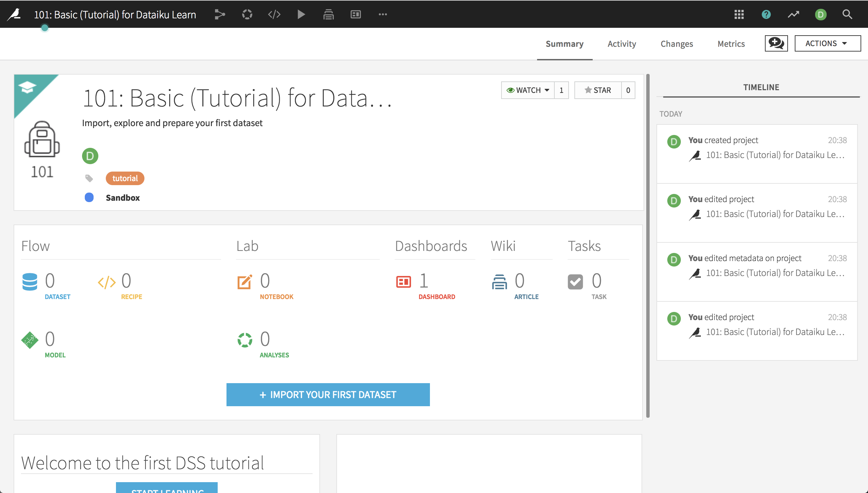Image resolution: width=868 pixels, height=493 pixels.
Task: Open the code notebooks icon in navbar
Action: (x=274, y=14)
